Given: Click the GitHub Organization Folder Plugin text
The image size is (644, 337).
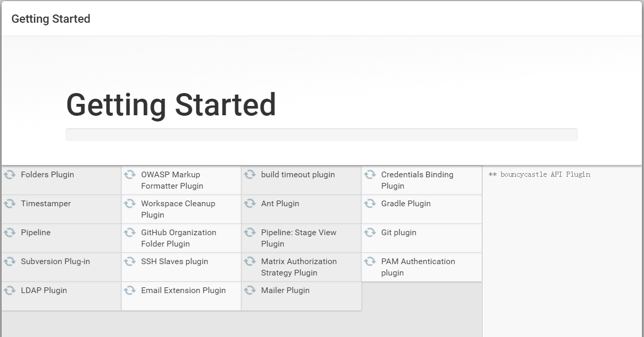Looking at the screenshot, I should [178, 238].
